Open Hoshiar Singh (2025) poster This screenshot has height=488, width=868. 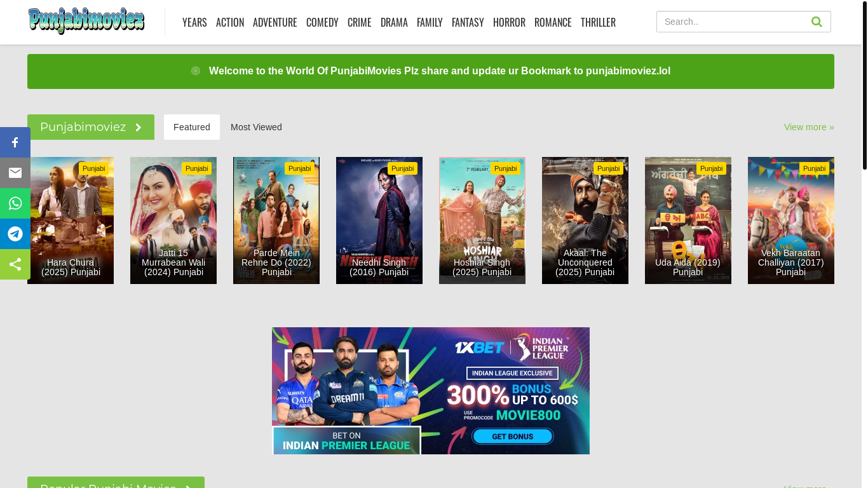[482, 220]
